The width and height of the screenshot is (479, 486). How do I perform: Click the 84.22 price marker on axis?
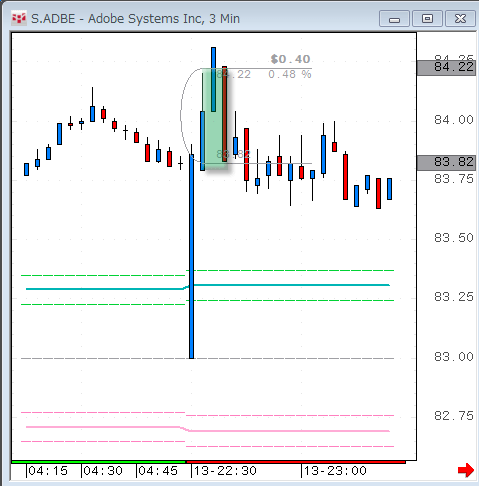(x=446, y=68)
